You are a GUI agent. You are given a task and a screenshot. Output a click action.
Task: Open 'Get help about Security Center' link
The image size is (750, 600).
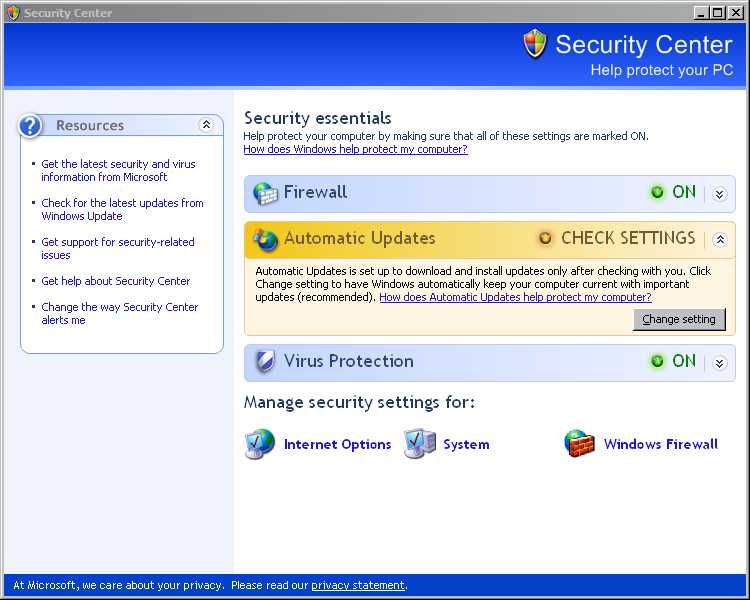[115, 281]
